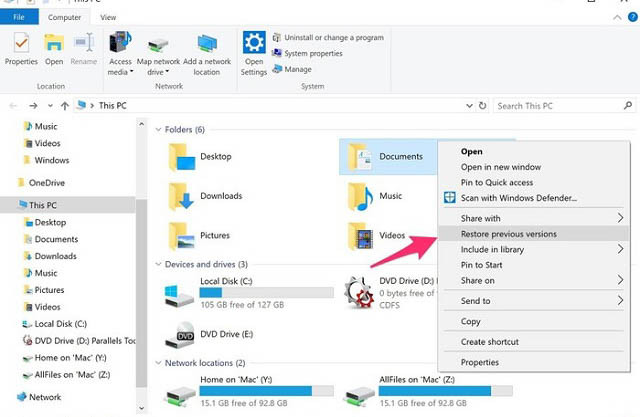
Task: Expand the Send to submenu
Action: 534,301
